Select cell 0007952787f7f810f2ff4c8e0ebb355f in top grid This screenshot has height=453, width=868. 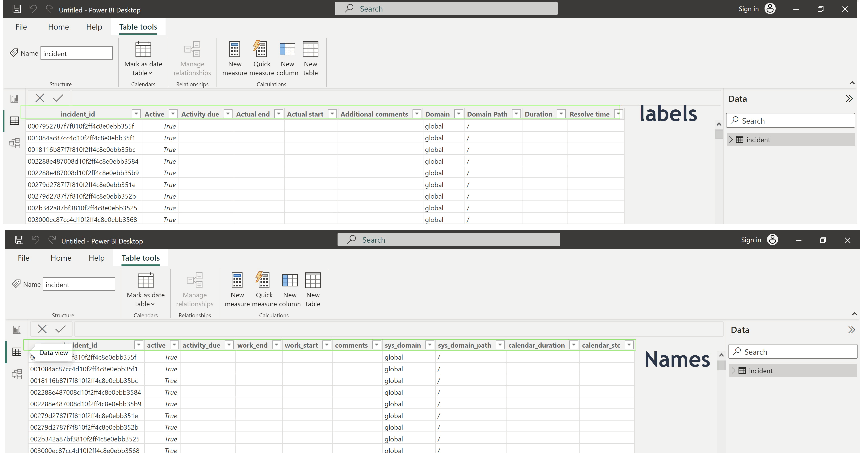click(x=84, y=126)
